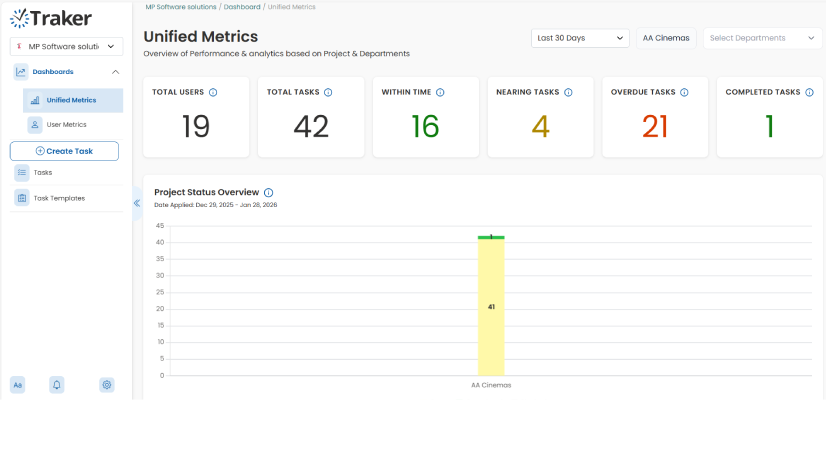Open the Select Departments dropdown
Image resolution: width=827 pixels, height=465 pixels.
click(762, 38)
